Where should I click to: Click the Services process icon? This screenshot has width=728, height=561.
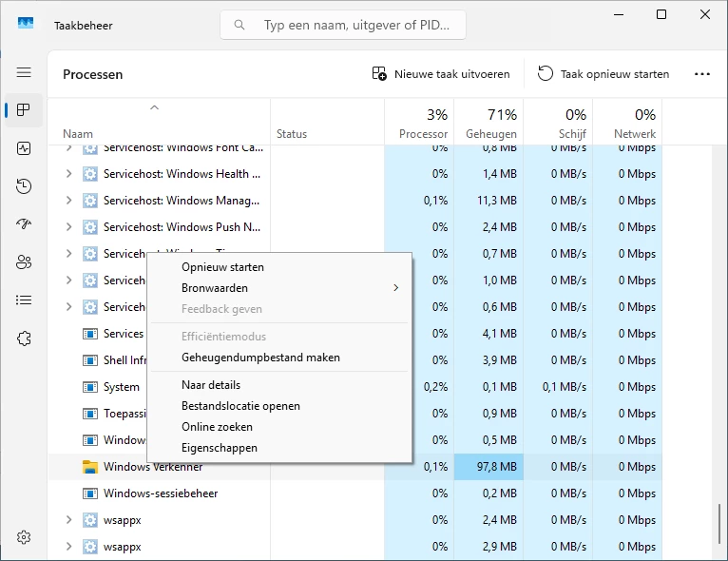(x=90, y=334)
